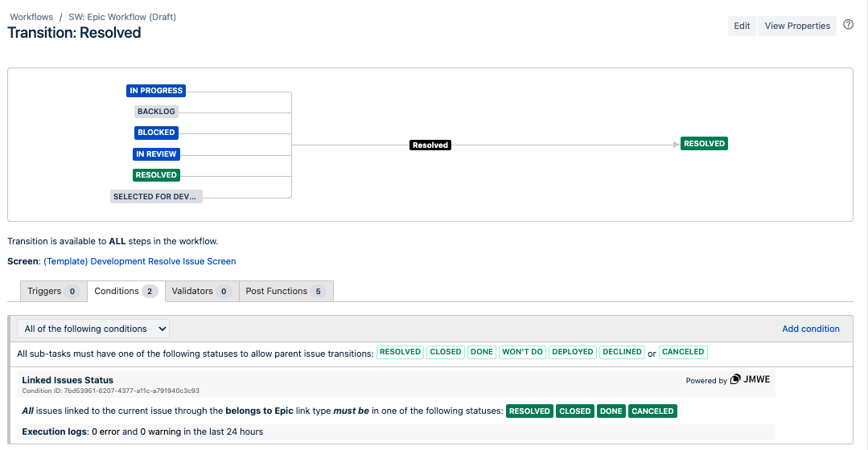Click the 'Powered by' label
Image resolution: width=868 pixels, height=450 pixels.
pyautogui.click(x=706, y=380)
